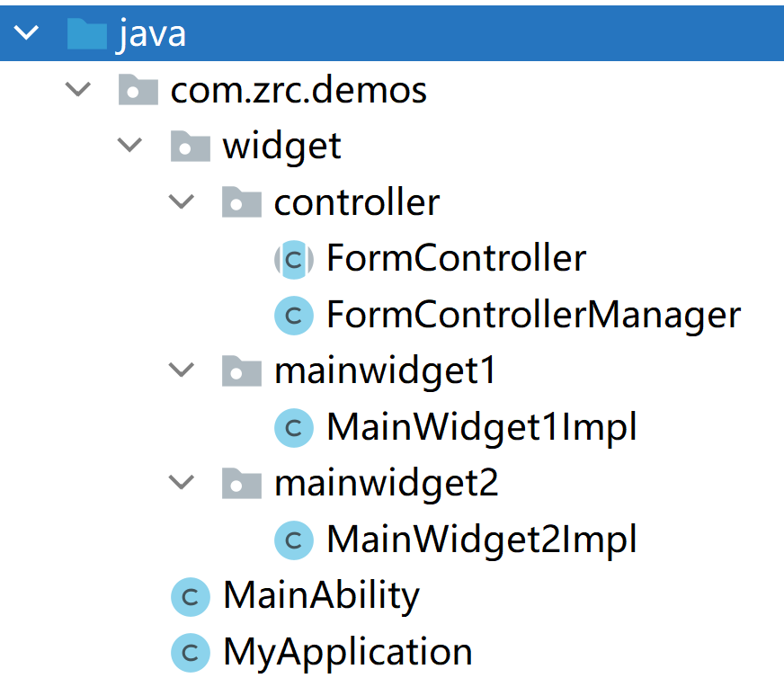Select the FormControllerManager file
This screenshot has width=784, height=678.
533,315
